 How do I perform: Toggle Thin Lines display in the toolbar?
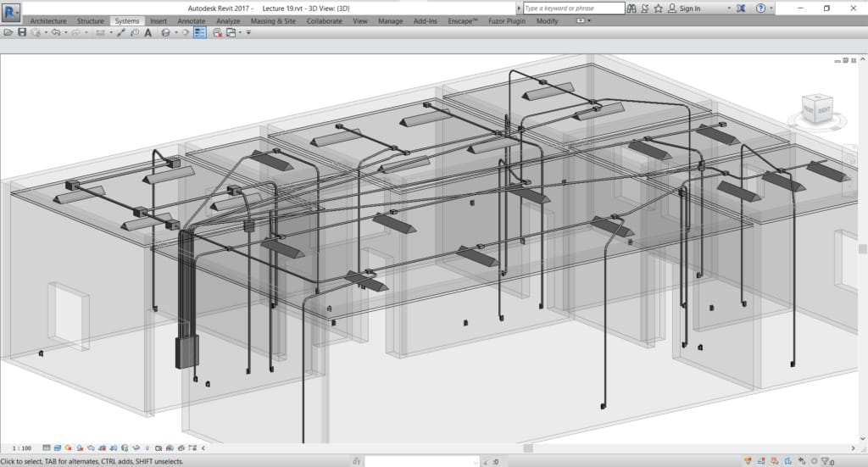point(200,33)
